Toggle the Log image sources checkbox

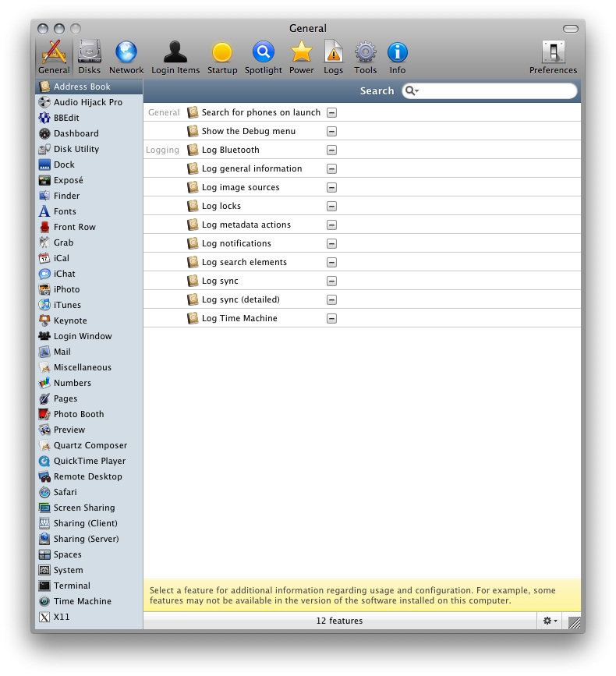[331, 188]
